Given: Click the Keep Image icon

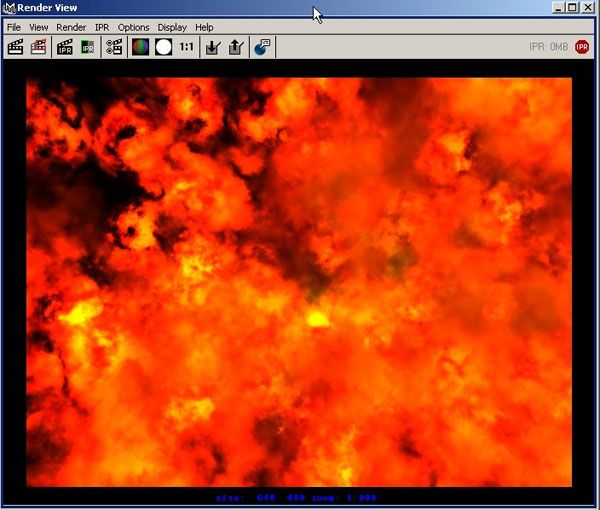Looking at the screenshot, I should tap(212, 46).
